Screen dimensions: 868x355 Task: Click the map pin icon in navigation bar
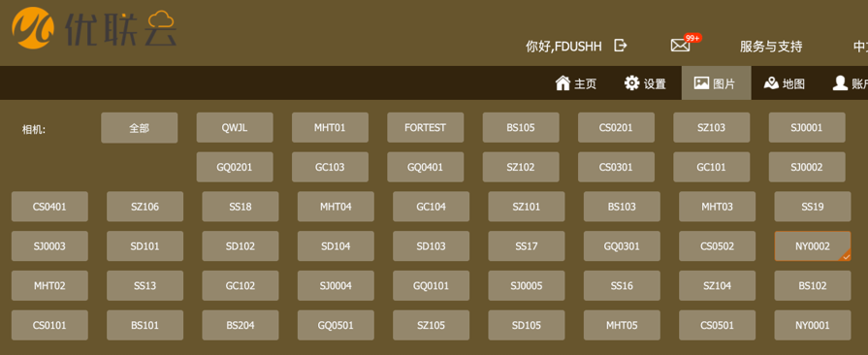point(771,83)
